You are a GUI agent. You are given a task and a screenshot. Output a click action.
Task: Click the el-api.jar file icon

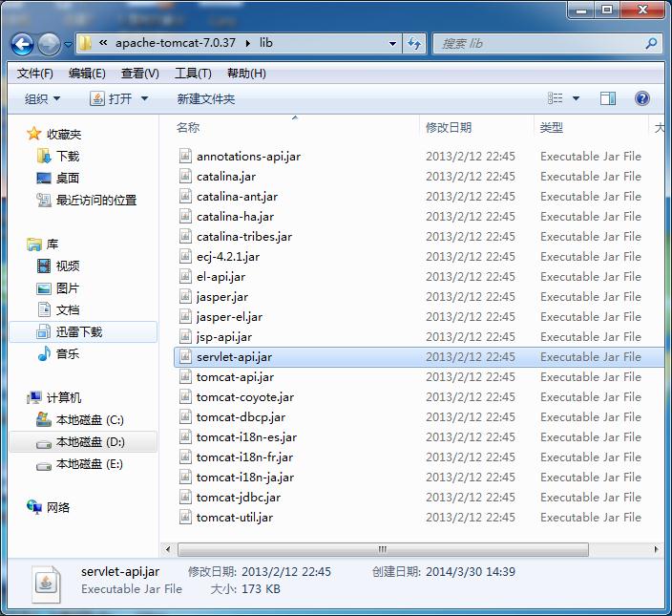click(185, 277)
